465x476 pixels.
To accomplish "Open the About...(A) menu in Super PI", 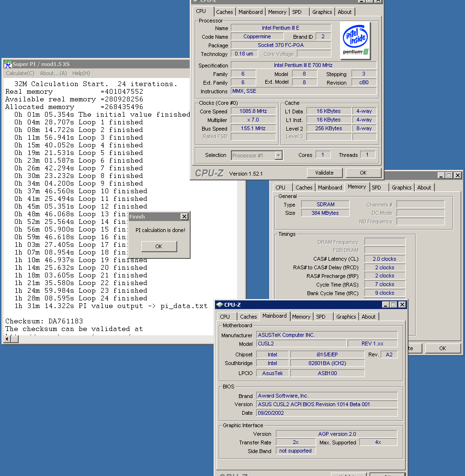I will (x=53, y=73).
